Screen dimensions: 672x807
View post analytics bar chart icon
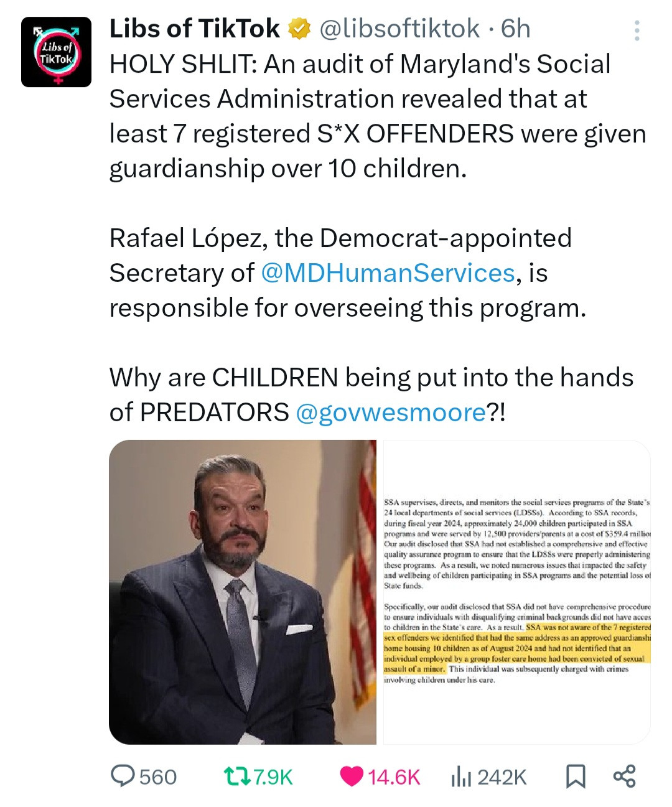(x=460, y=777)
